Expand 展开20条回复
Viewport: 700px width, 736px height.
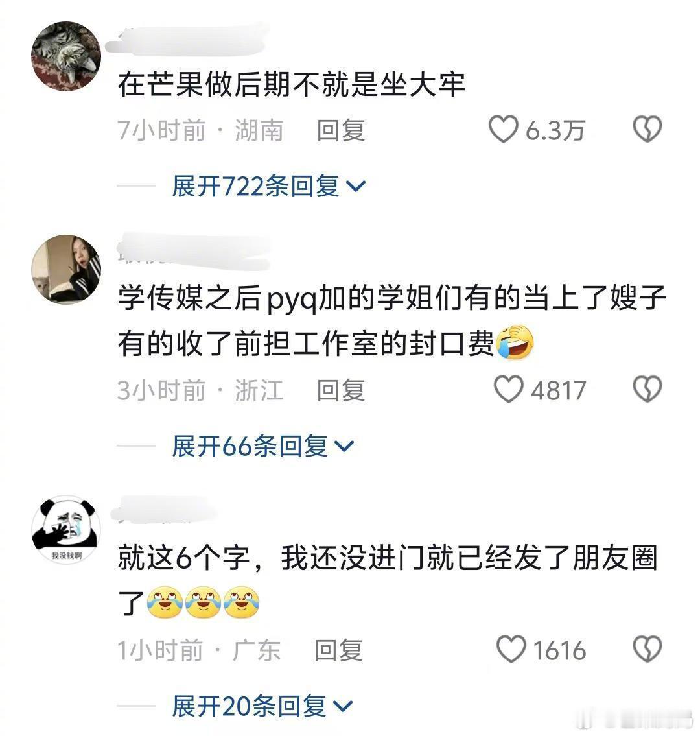262,706
